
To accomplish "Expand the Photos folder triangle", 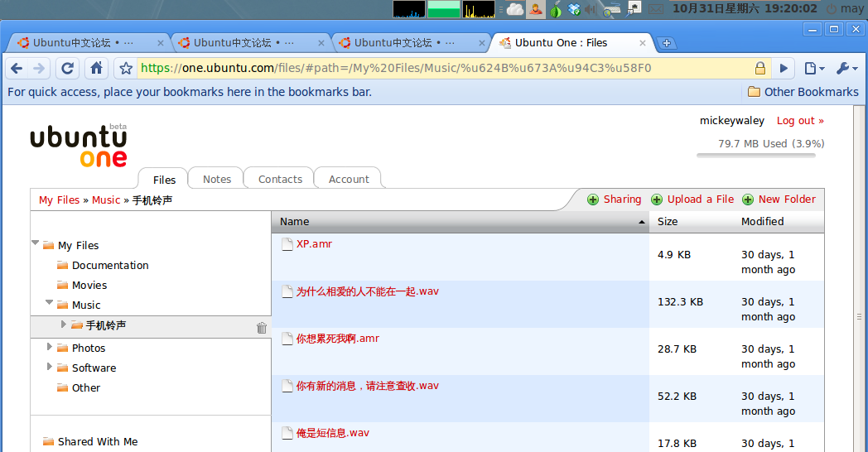I will pos(49,347).
